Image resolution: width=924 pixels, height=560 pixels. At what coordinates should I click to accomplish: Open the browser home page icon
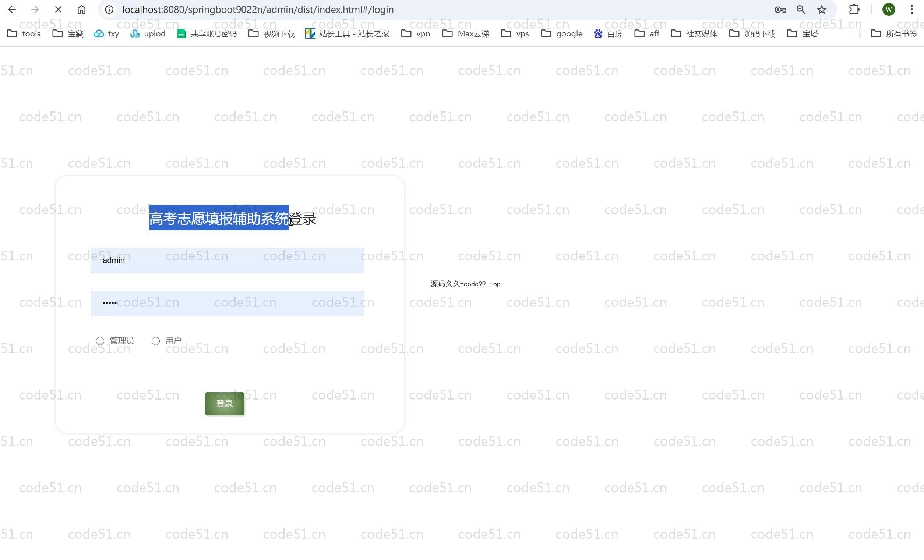point(81,9)
